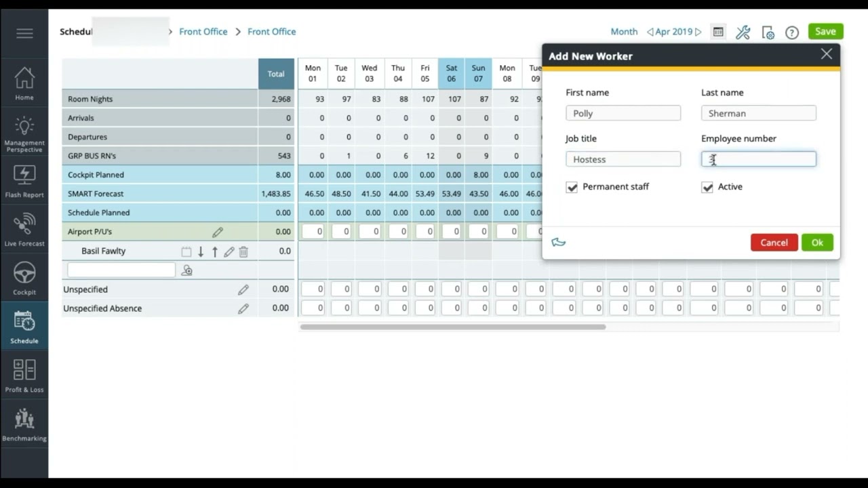Open calendar icon for Basil Fawlty
Viewport: 868px width, 488px height.
pyautogui.click(x=186, y=251)
